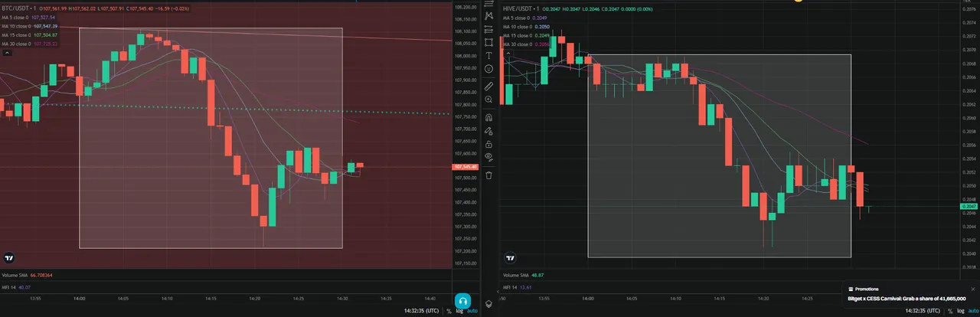
Task: Activate the zoom in magnifier tool
Action: [488, 100]
